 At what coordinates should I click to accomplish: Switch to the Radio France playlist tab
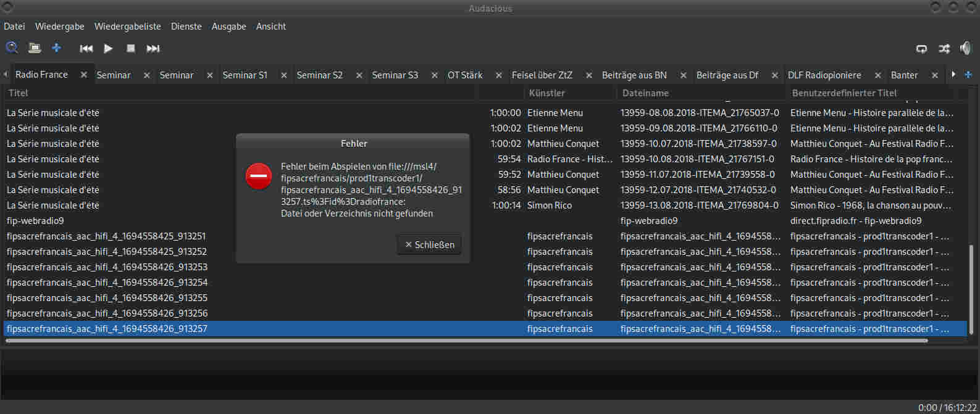(x=41, y=75)
